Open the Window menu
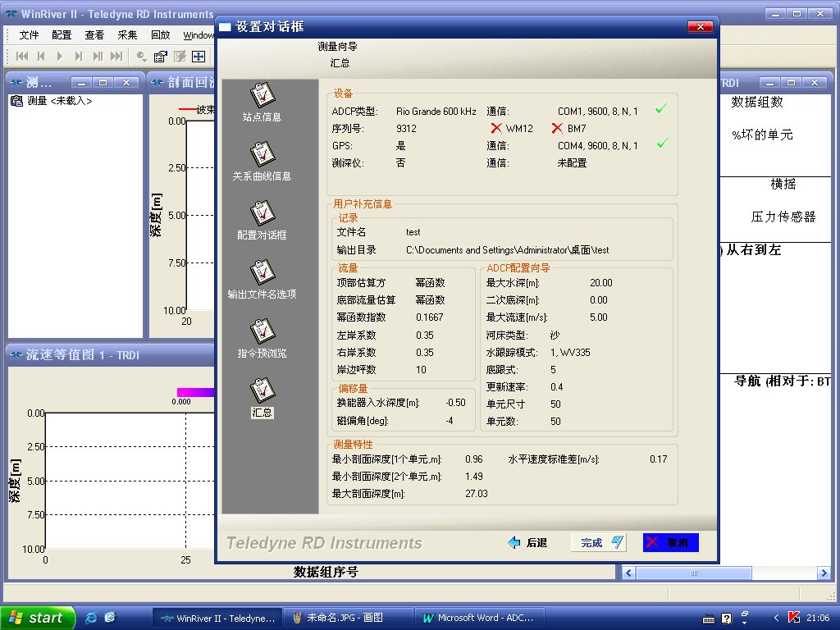840x630 pixels. (200, 34)
